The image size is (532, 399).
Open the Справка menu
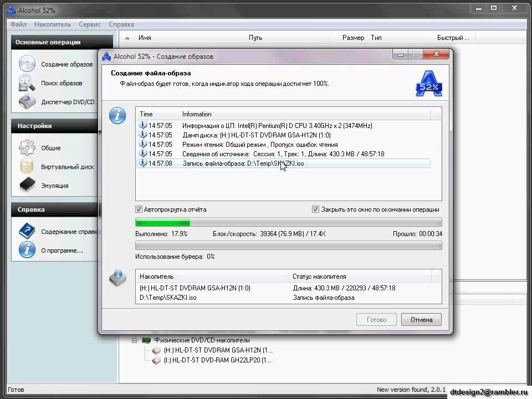click(121, 24)
